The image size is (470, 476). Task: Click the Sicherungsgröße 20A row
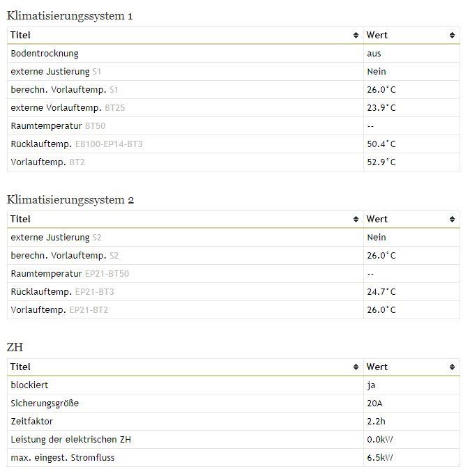[x=234, y=403]
